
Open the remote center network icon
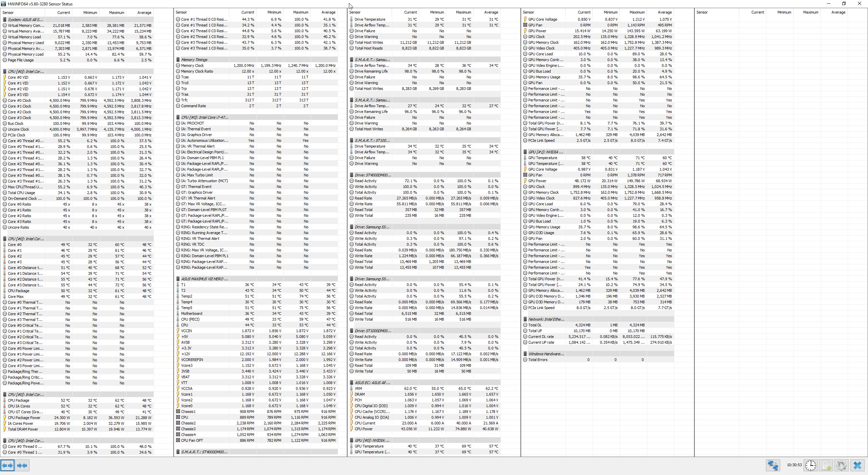click(x=773, y=465)
